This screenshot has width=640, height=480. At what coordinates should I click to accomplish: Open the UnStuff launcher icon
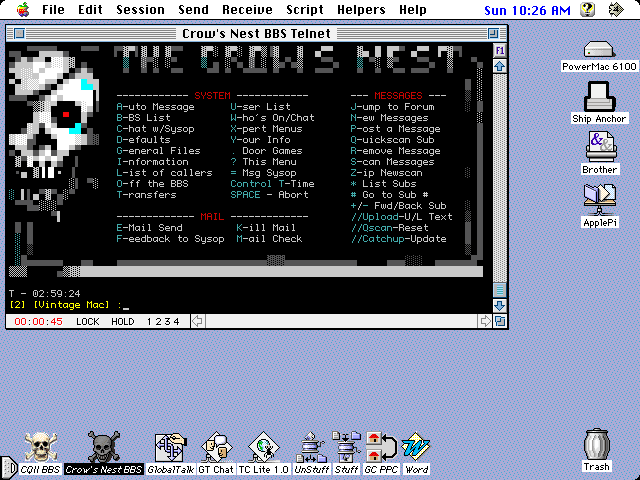[x=310, y=446]
